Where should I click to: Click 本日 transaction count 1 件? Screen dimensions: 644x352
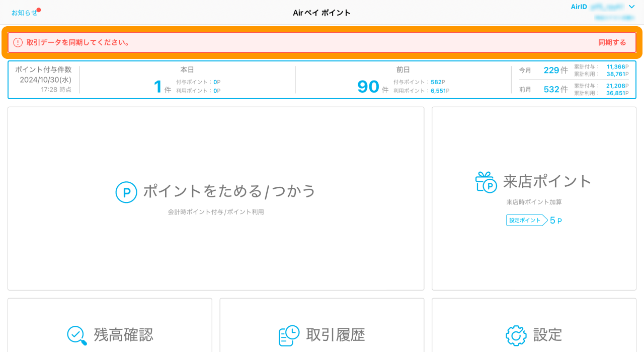163,87
